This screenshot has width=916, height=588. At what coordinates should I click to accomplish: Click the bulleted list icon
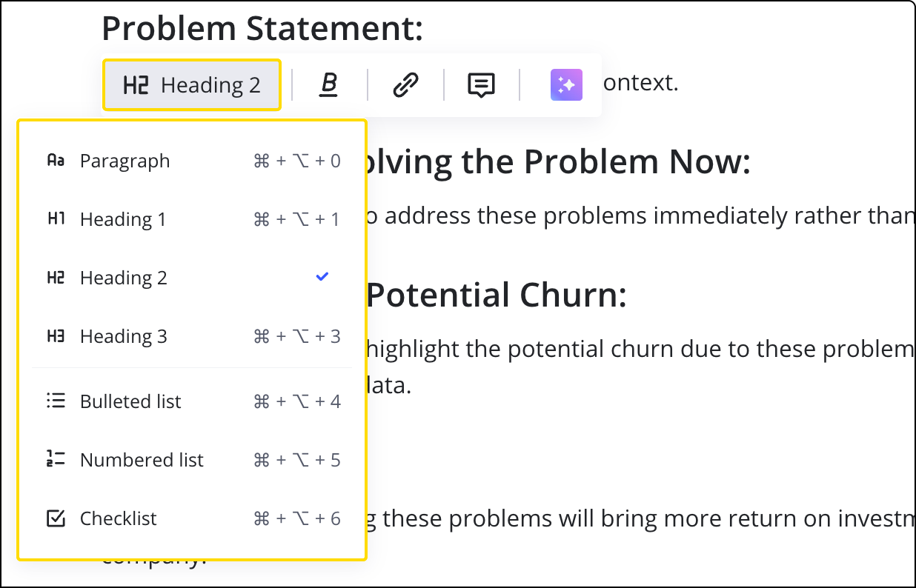(56, 401)
